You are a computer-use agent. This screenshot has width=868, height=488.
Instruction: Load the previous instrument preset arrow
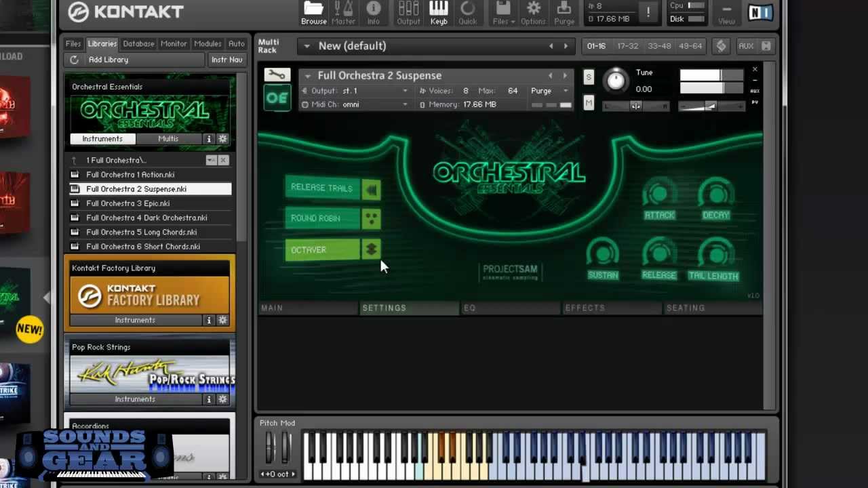550,75
